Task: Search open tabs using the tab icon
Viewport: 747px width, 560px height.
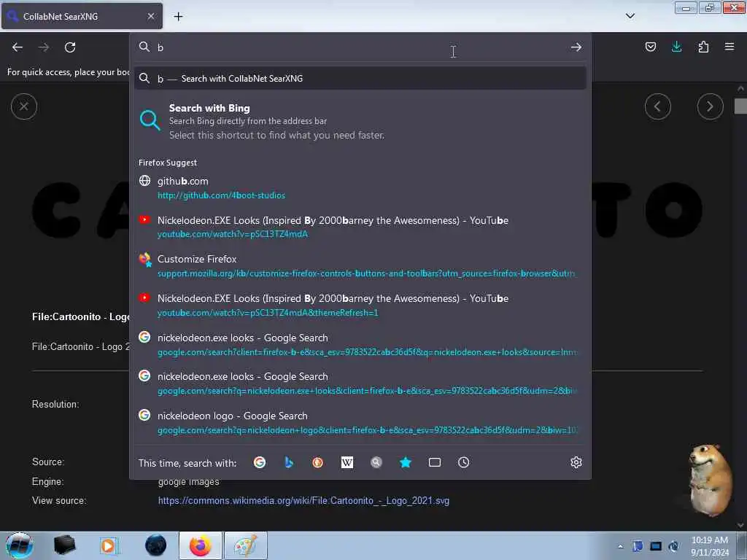Action: 435,462
